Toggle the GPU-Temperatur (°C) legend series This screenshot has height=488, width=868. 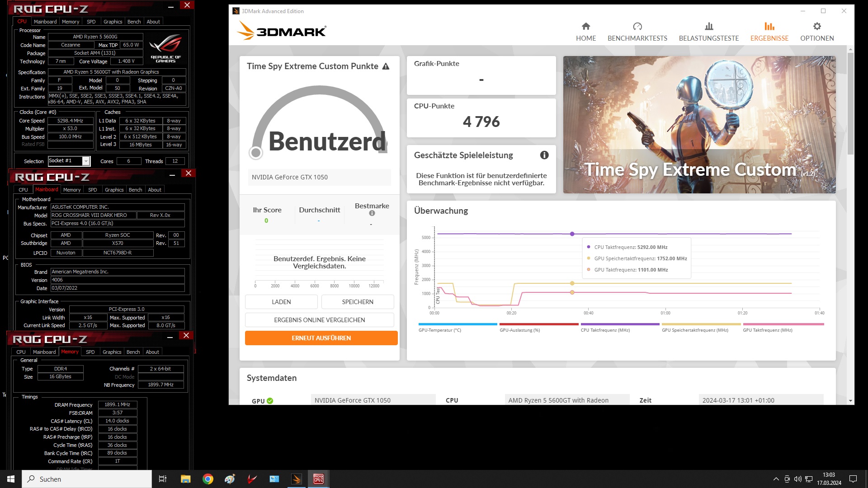point(458,328)
